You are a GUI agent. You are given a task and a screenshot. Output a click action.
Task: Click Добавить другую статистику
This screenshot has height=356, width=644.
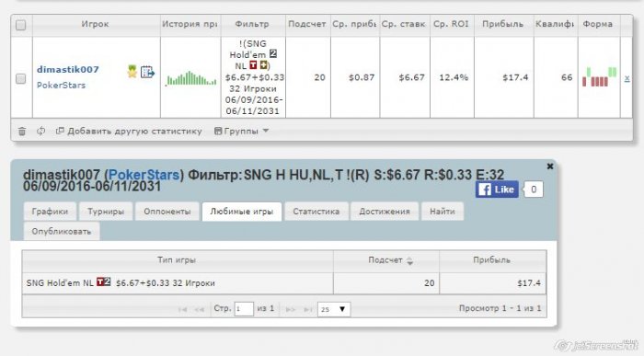[x=129, y=131]
